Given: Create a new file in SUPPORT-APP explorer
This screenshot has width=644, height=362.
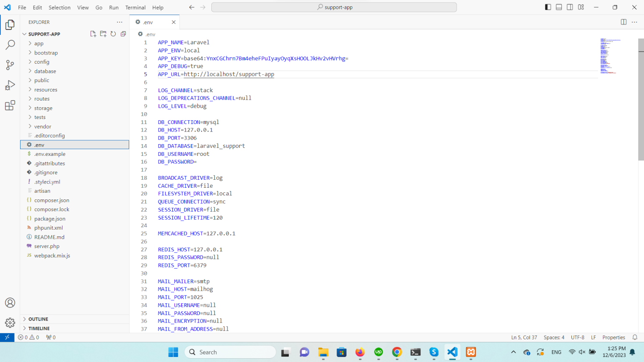Looking at the screenshot, I should pos(93,34).
